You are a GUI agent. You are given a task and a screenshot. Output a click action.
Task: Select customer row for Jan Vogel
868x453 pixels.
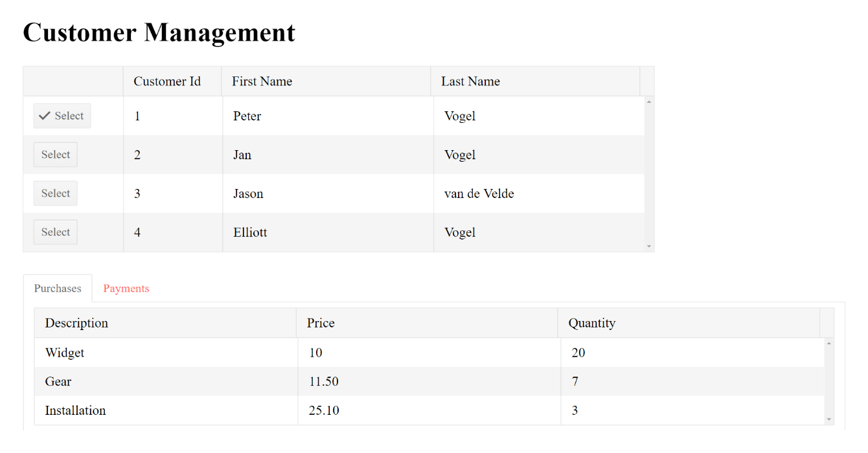[x=55, y=154]
